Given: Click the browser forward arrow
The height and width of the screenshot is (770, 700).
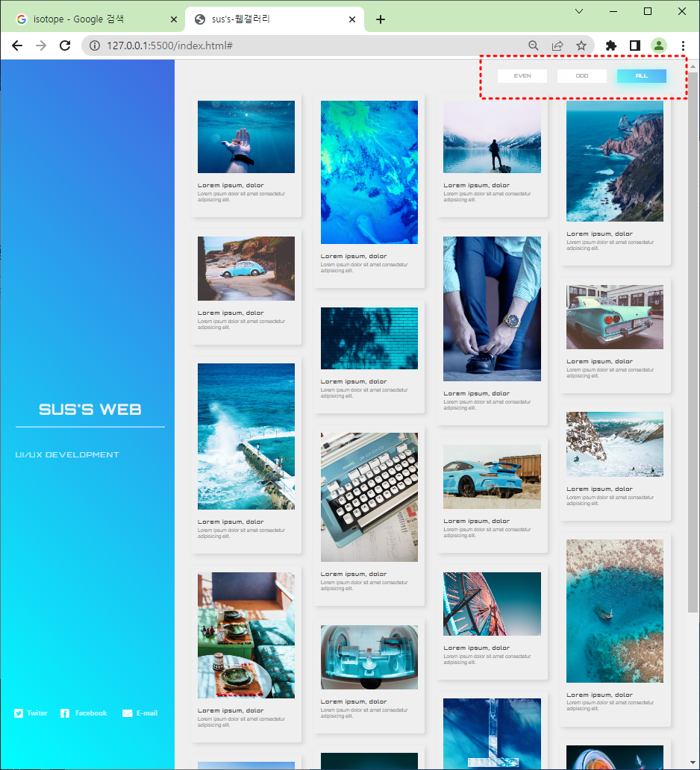Looking at the screenshot, I should point(41,46).
